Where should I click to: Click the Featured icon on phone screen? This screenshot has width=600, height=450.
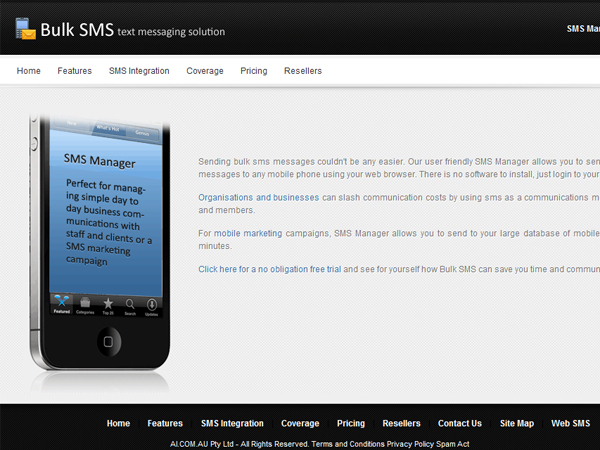[62, 304]
